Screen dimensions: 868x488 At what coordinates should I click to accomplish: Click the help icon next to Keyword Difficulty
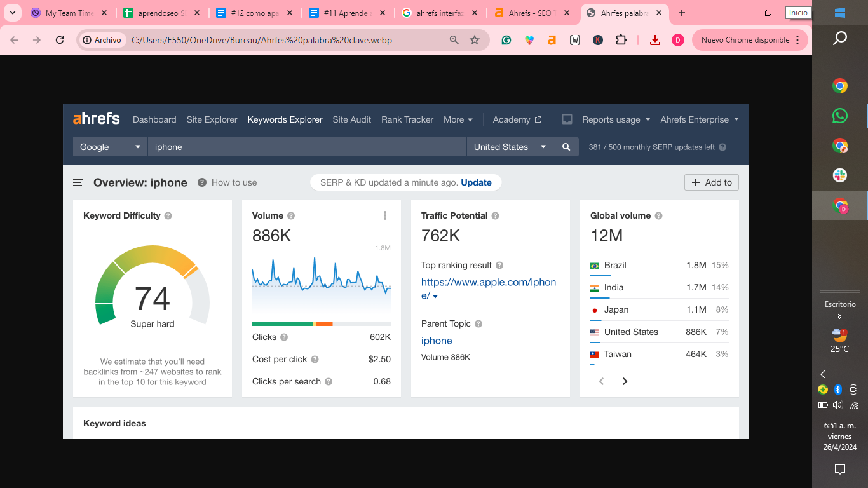(x=168, y=215)
